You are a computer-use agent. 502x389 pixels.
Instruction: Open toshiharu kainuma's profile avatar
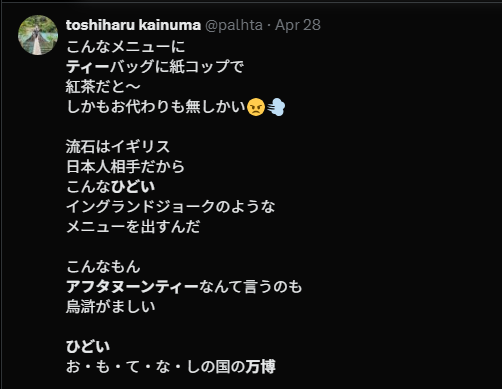(x=38, y=35)
